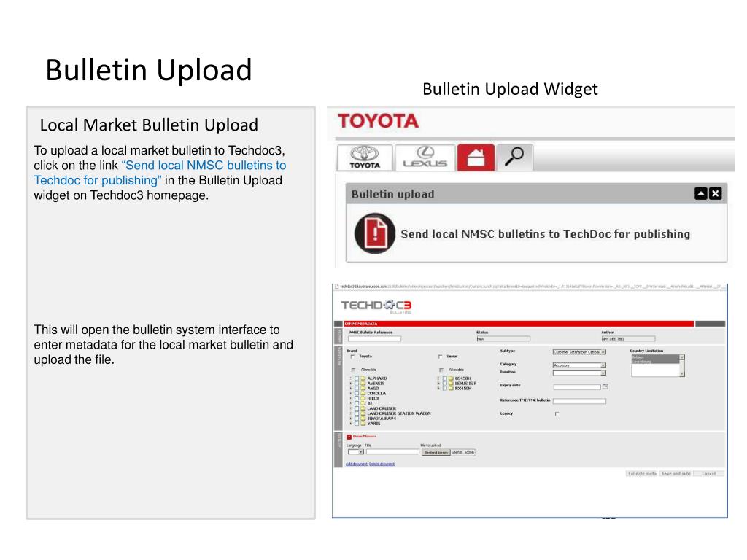Select the LAND CRUISER folder icon
The width and height of the screenshot is (747, 560).
pyautogui.click(x=363, y=408)
